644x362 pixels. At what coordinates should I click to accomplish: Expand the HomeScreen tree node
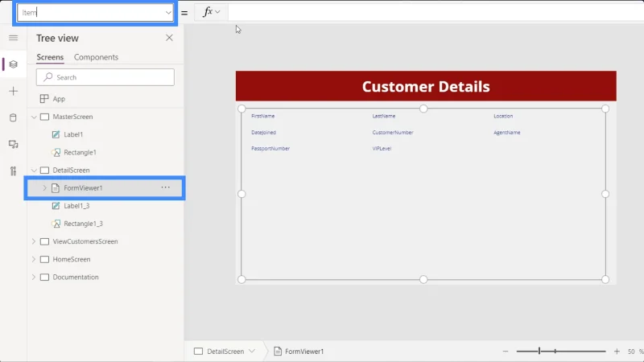coord(34,259)
